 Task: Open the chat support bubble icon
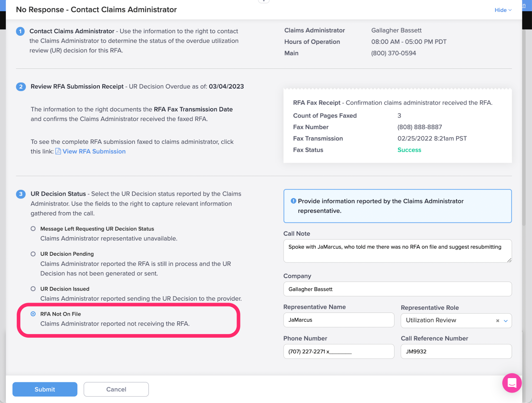click(512, 383)
